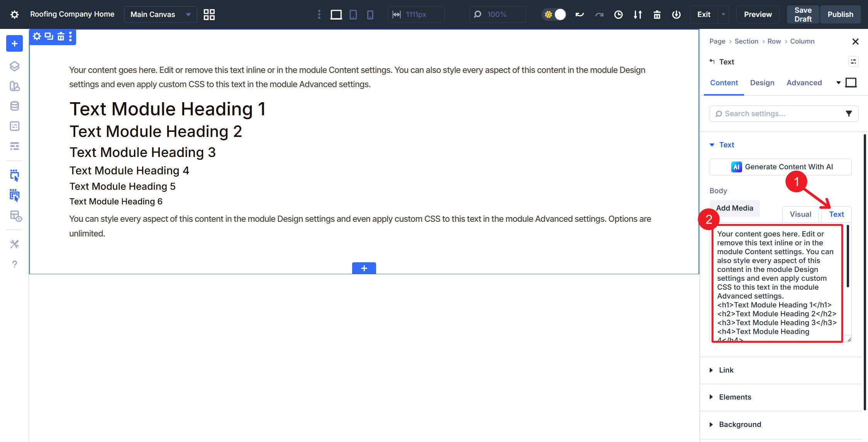This screenshot has width=868, height=442.
Task: Open the Main Canvas dropdown
Action: tap(160, 14)
